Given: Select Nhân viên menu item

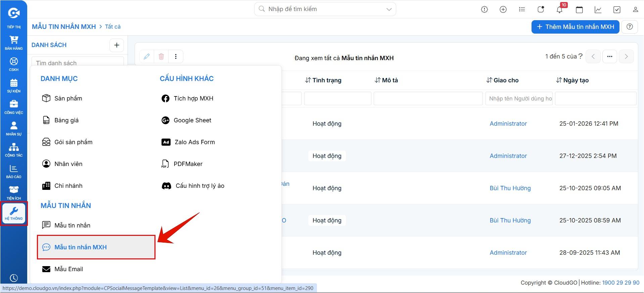Looking at the screenshot, I should [x=62, y=164].
